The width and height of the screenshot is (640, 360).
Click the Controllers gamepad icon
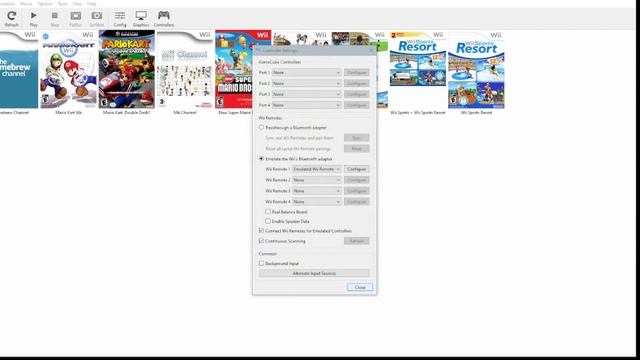pos(164,18)
